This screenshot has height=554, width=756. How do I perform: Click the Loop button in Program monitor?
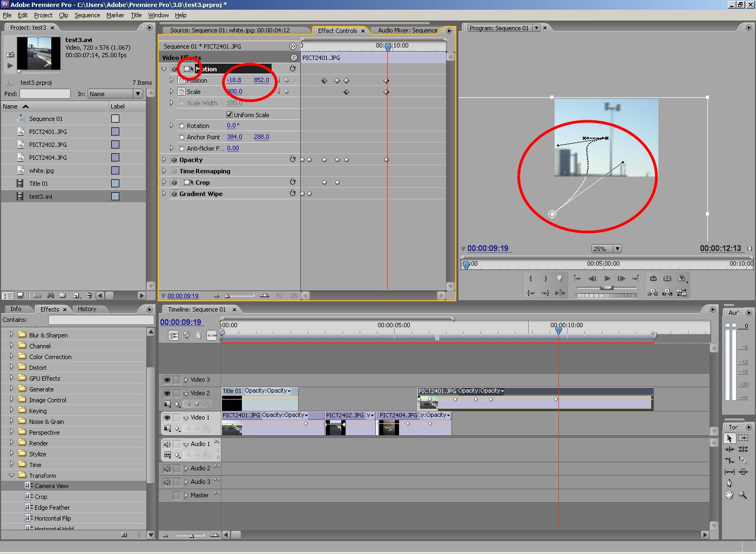tap(653, 279)
